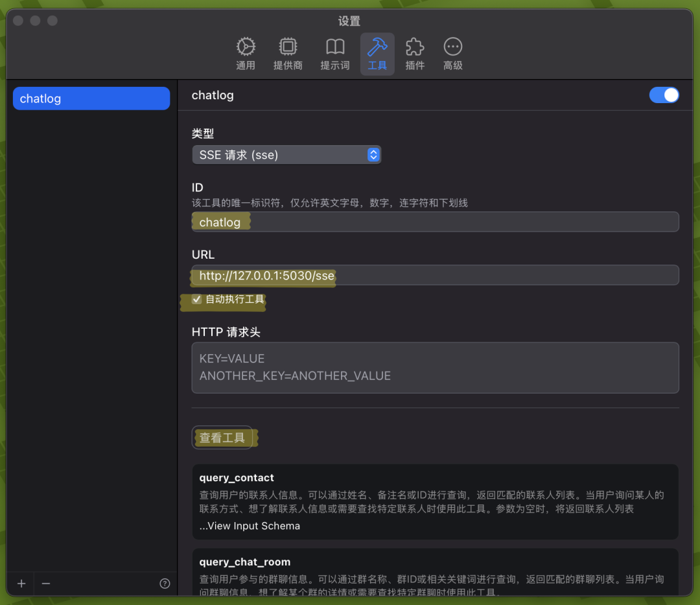Screen dimensions: 700x605
Task: Click the add (+) icon to create a tool
Action: click(21, 584)
